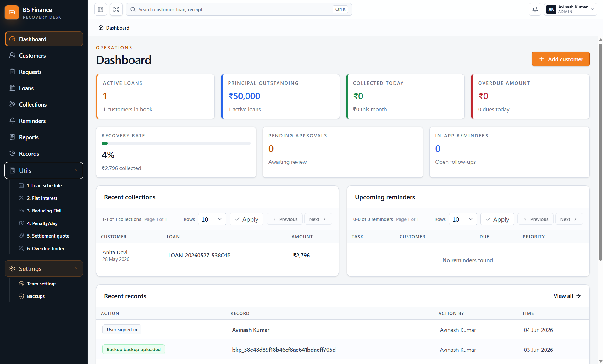Screen dimensions: 603x364
Task: Click Previous in Recent collections
Action: point(285,219)
